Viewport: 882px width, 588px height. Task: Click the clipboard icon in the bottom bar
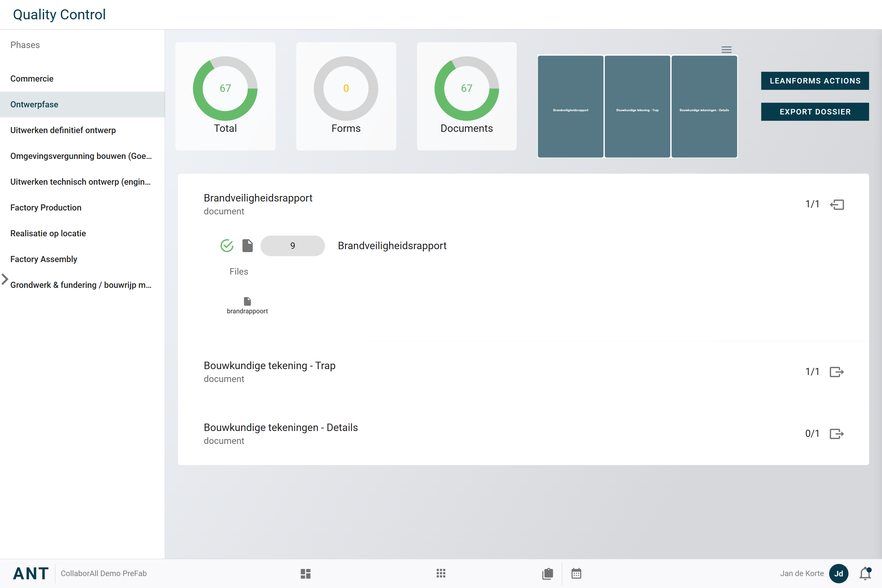pos(547,573)
